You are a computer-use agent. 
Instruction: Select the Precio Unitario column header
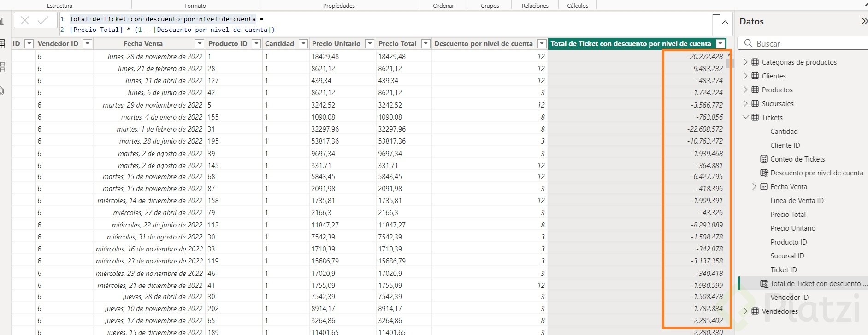(x=336, y=44)
